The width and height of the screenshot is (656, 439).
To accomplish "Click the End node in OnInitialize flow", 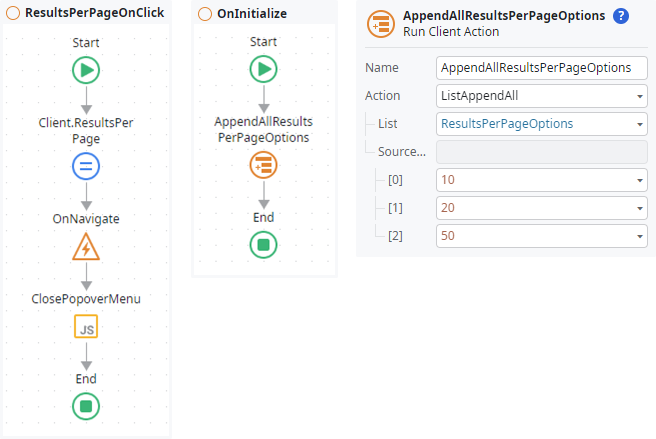I will coord(263,245).
